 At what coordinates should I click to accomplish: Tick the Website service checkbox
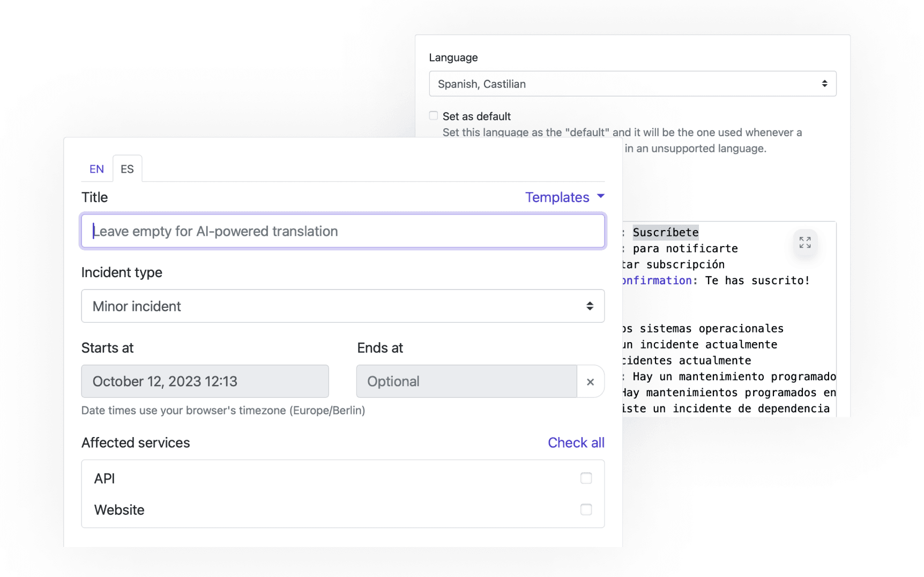tap(586, 509)
